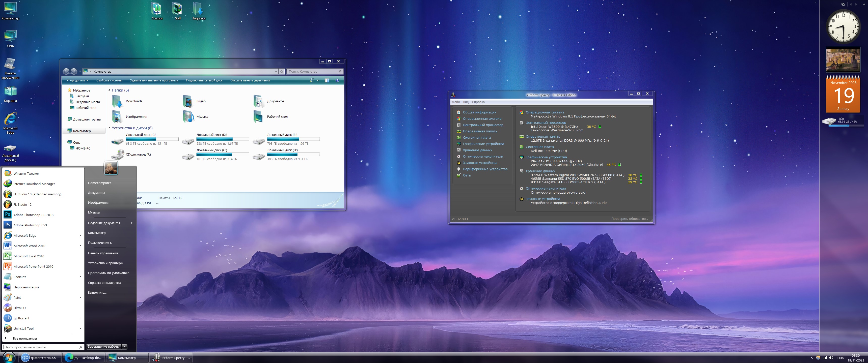Toggle the Explorer preview pane button

click(x=327, y=80)
